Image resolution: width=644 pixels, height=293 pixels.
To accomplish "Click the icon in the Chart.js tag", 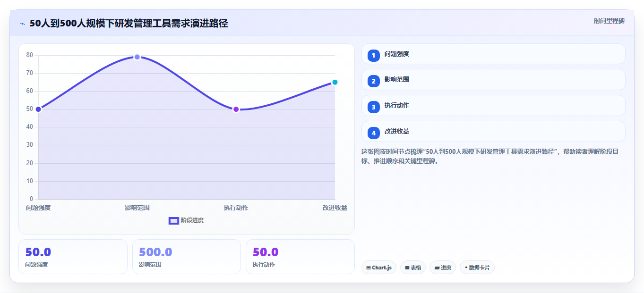I will click(368, 268).
